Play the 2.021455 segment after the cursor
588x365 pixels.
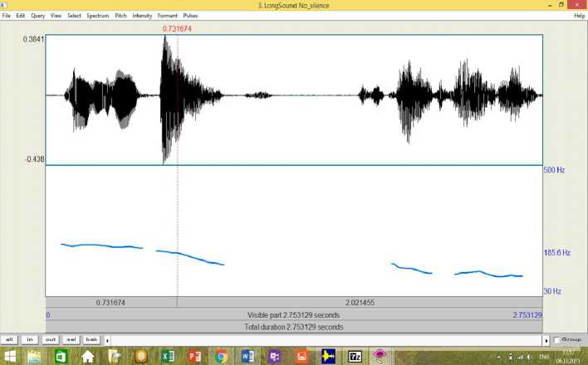359,303
